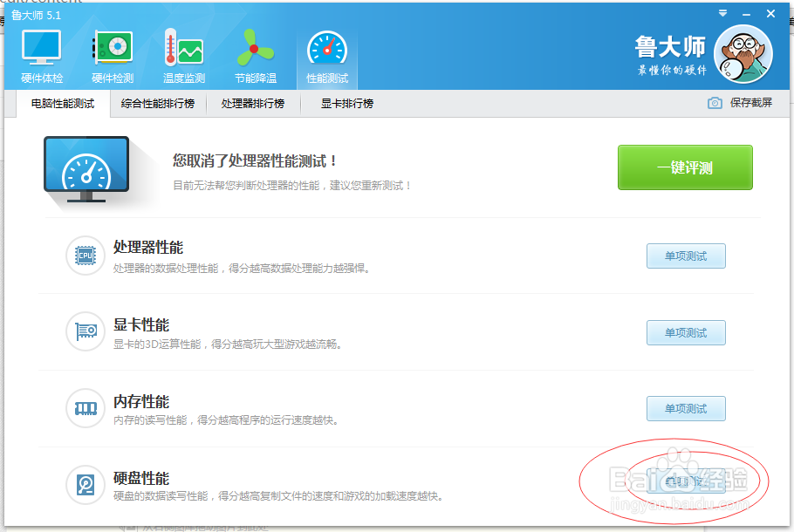The width and height of the screenshot is (794, 532).
Task: Close the 鲁大师 window
Action: (x=770, y=14)
